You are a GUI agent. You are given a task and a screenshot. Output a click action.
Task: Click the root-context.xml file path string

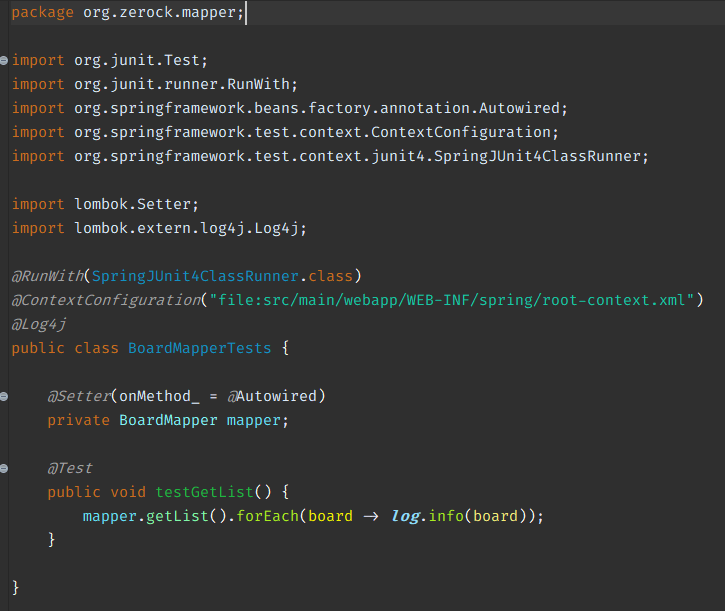click(452, 300)
